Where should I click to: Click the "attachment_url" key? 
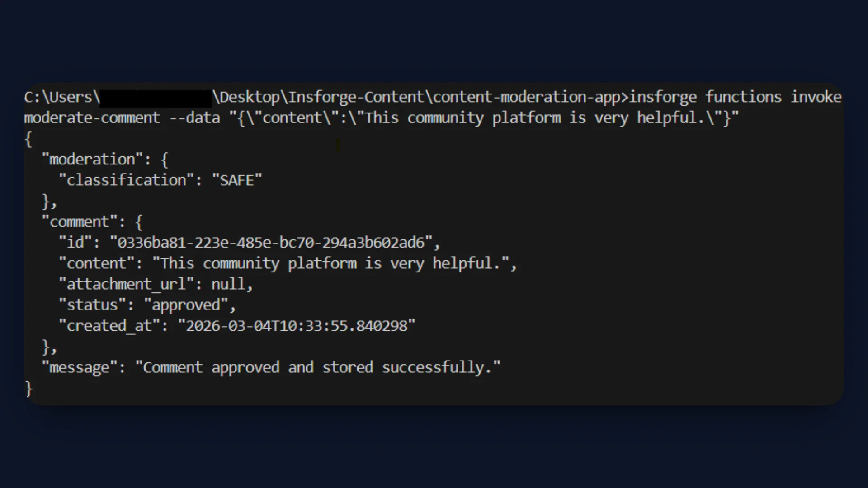(x=126, y=284)
